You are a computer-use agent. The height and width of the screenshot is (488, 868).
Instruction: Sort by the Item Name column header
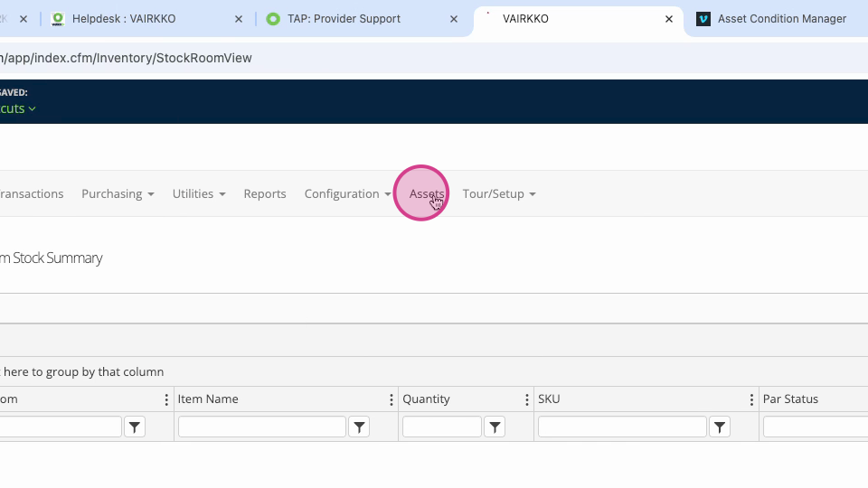[x=208, y=399]
